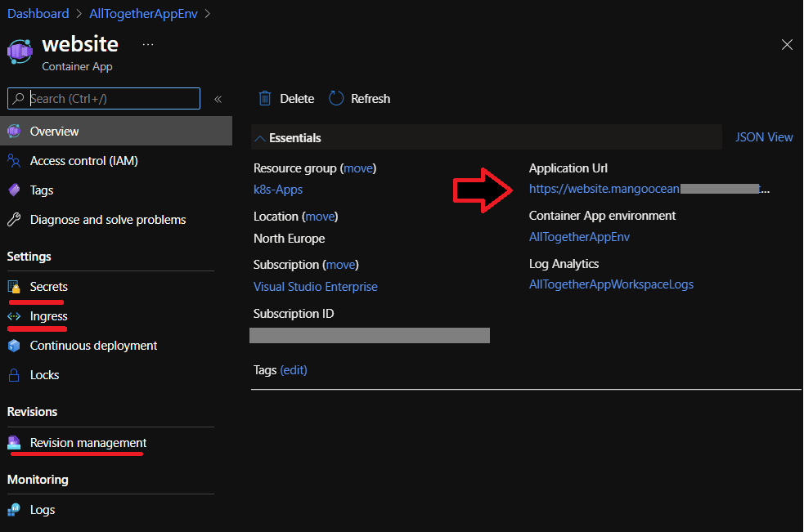Click the Locks padlock icon
804x532 pixels.
point(14,375)
